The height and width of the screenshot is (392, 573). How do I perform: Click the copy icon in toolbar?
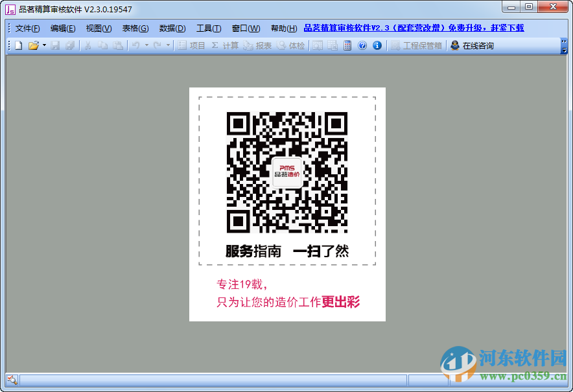pyautogui.click(x=102, y=45)
